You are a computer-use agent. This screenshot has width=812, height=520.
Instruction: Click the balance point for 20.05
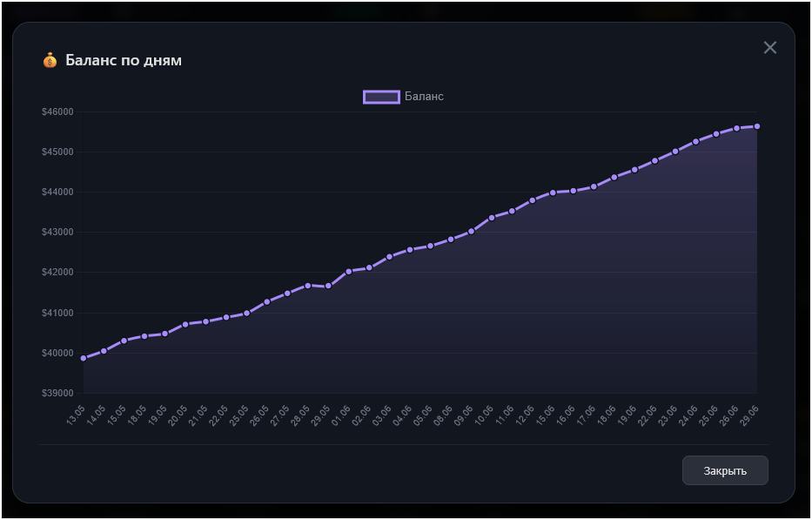point(185,324)
